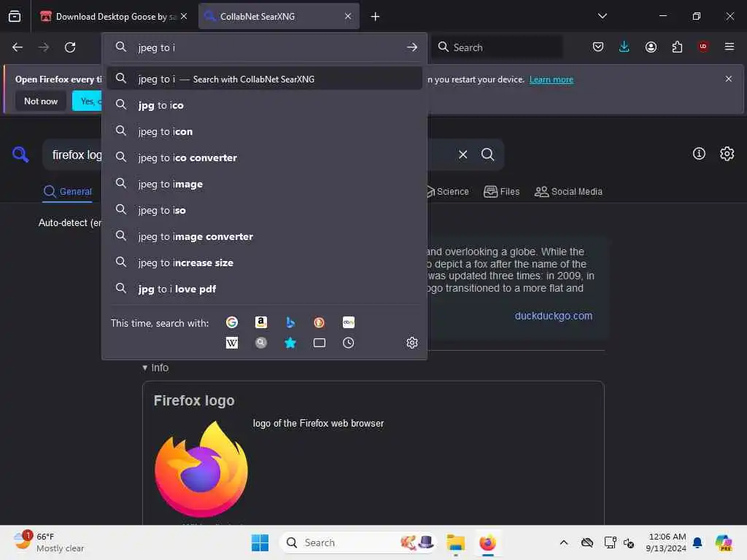
Task: Select the General search category
Action: click(68, 192)
